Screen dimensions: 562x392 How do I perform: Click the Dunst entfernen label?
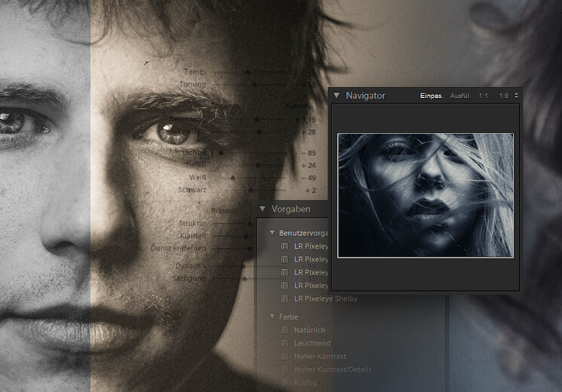click(x=178, y=248)
